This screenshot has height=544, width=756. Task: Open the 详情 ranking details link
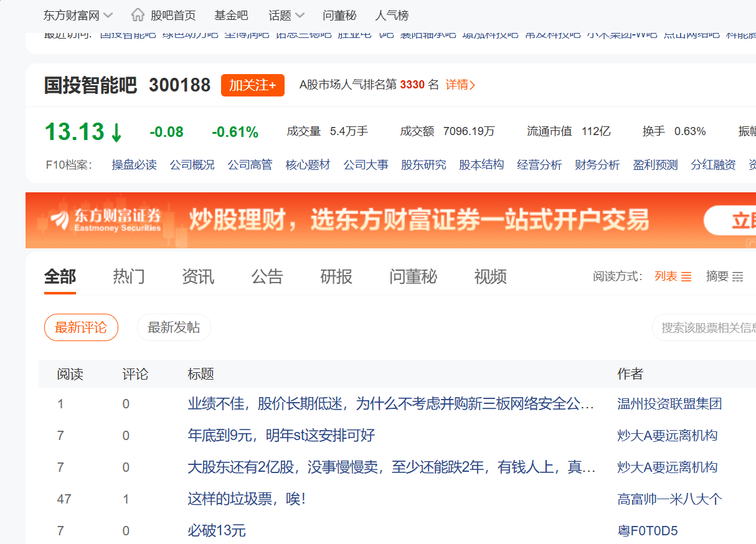pos(460,85)
